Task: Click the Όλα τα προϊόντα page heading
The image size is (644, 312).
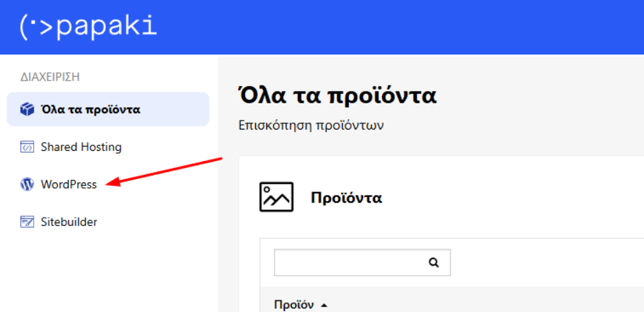Action: (337, 96)
